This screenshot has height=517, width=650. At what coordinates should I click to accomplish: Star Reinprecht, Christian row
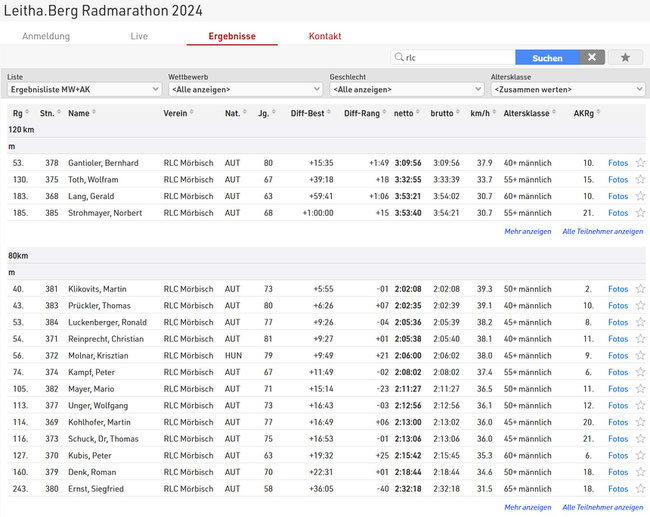[x=640, y=339]
